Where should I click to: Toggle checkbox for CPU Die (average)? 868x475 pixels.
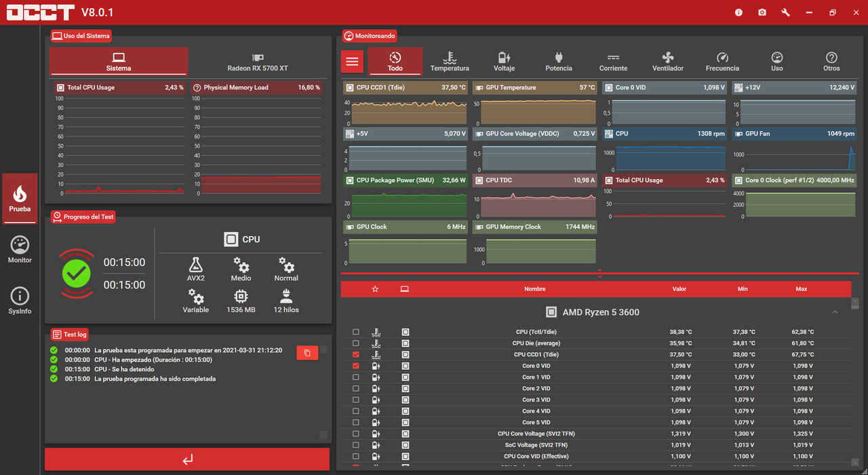[356, 343]
